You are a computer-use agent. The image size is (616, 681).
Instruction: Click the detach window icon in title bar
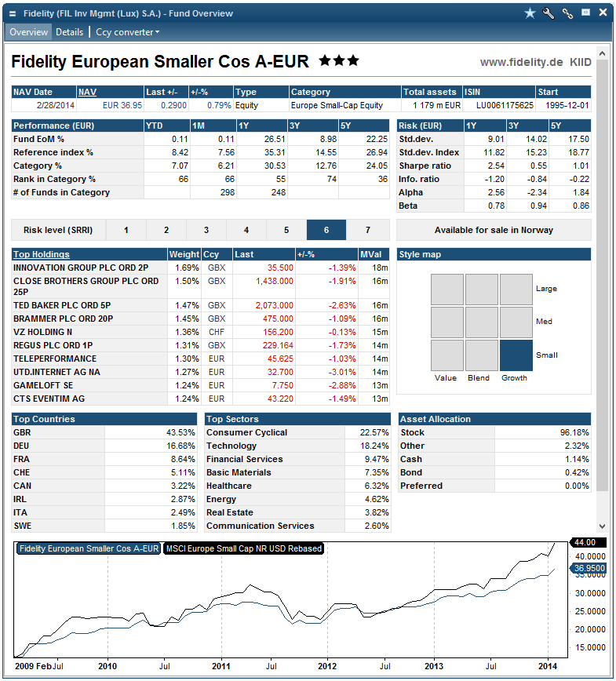tap(586, 13)
